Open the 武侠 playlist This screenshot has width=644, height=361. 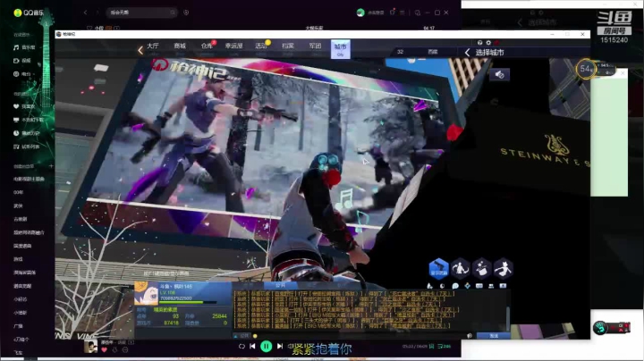[18, 206]
